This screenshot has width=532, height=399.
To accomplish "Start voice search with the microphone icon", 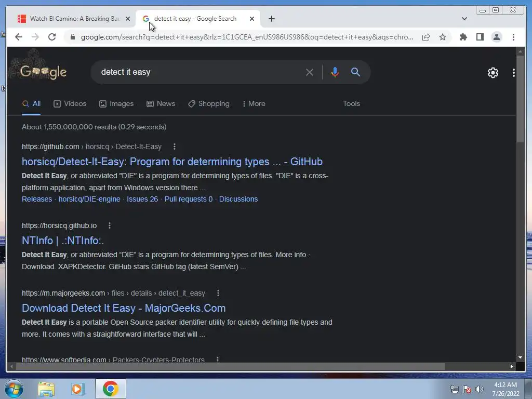I will click(x=335, y=72).
